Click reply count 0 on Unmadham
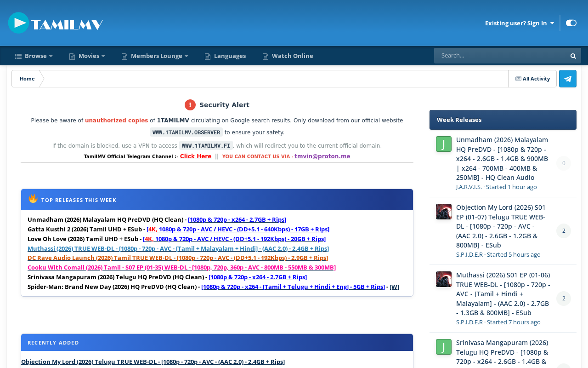The height and width of the screenshot is (368, 588). pos(564,163)
